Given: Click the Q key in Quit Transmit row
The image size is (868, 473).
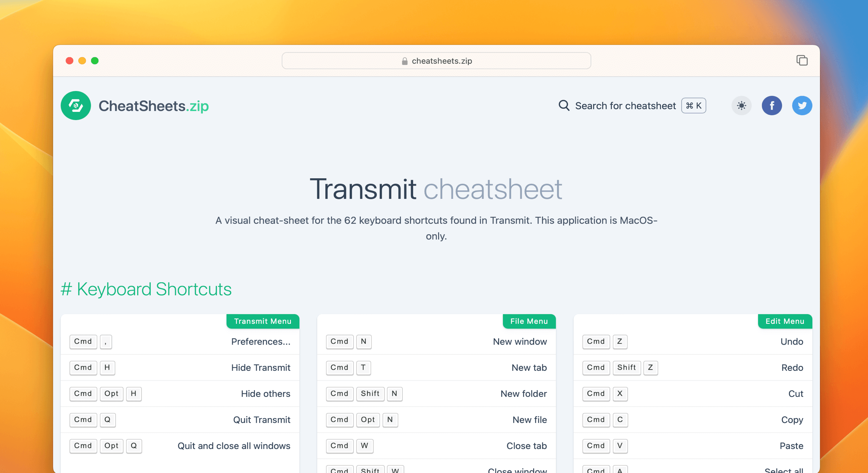Looking at the screenshot, I should 108,420.
